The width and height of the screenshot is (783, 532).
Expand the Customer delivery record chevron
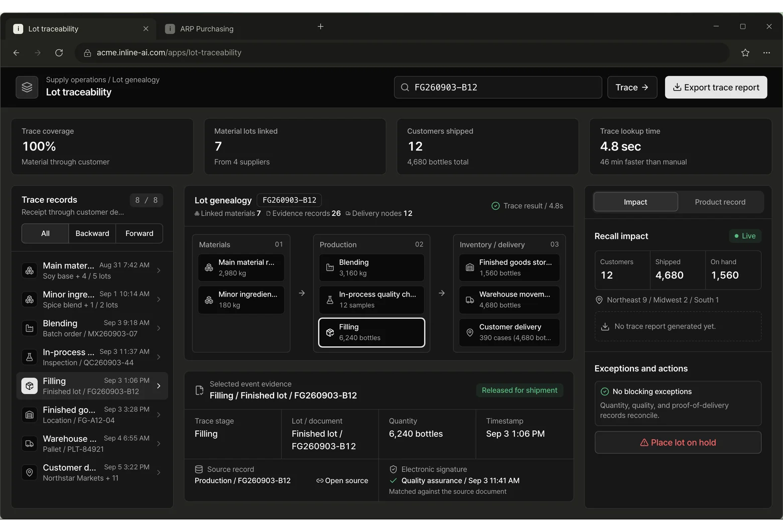159,472
